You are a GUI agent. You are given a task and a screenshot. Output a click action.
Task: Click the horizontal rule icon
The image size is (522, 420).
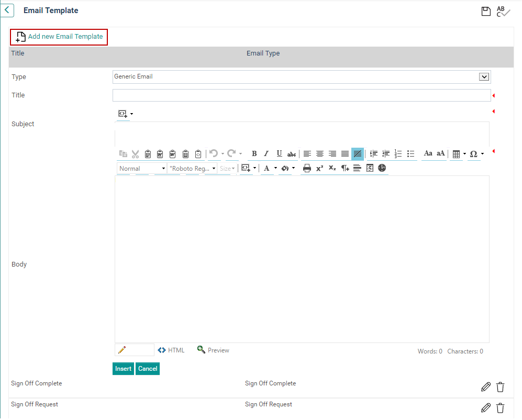pyautogui.click(x=357, y=168)
